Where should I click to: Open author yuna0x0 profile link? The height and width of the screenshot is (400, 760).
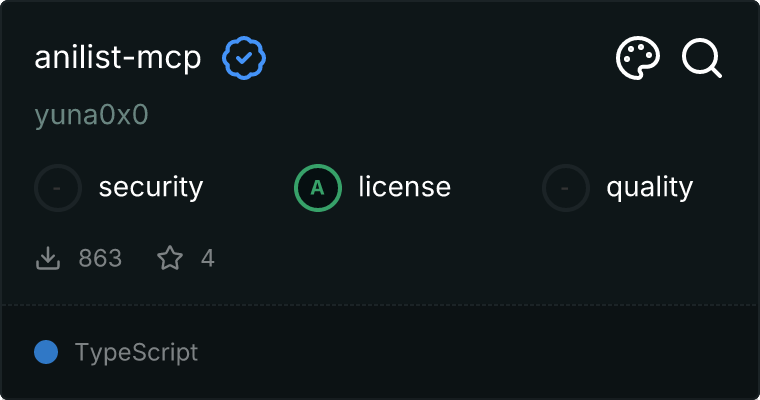(91, 115)
